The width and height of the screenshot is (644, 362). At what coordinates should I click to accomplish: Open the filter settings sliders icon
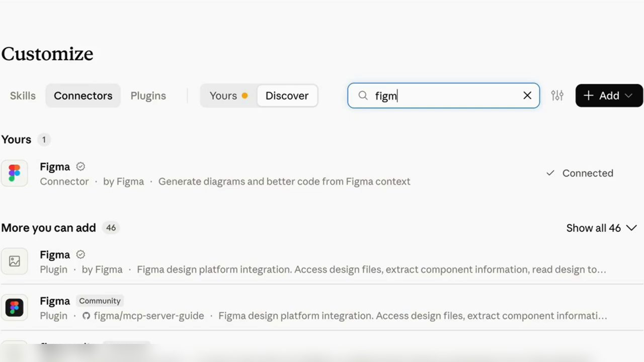coord(557,96)
